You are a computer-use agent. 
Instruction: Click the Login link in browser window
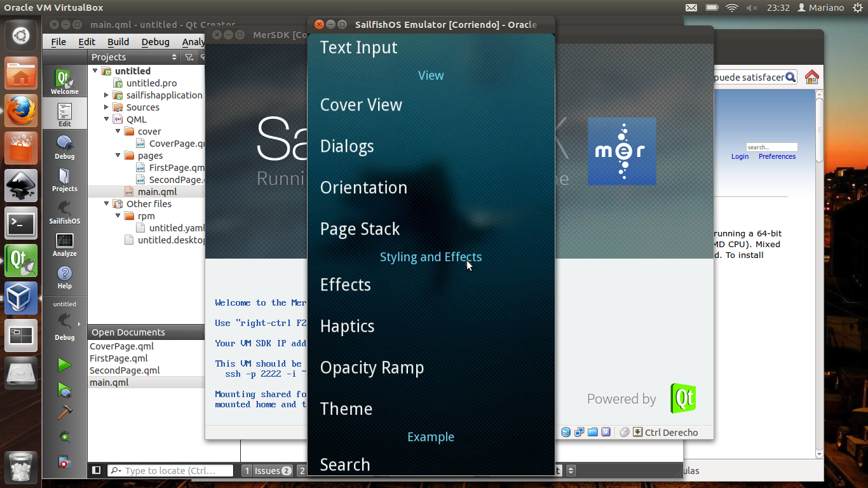pos(740,156)
